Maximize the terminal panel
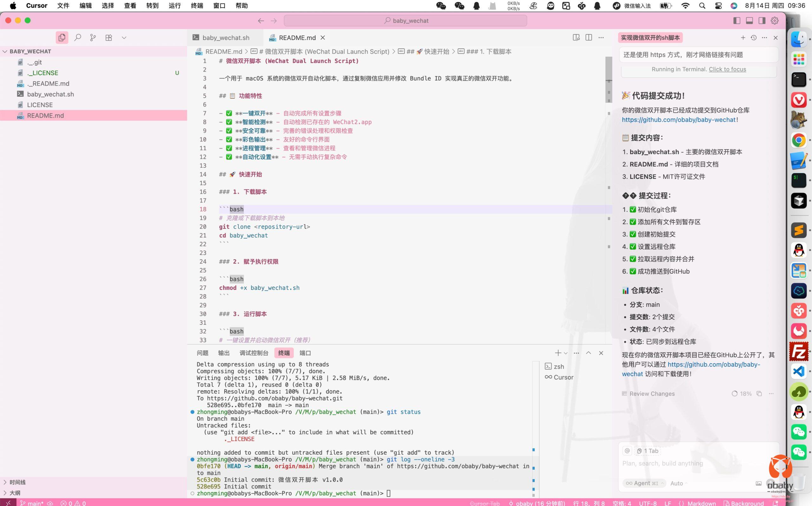The width and height of the screenshot is (812, 506). [588, 353]
